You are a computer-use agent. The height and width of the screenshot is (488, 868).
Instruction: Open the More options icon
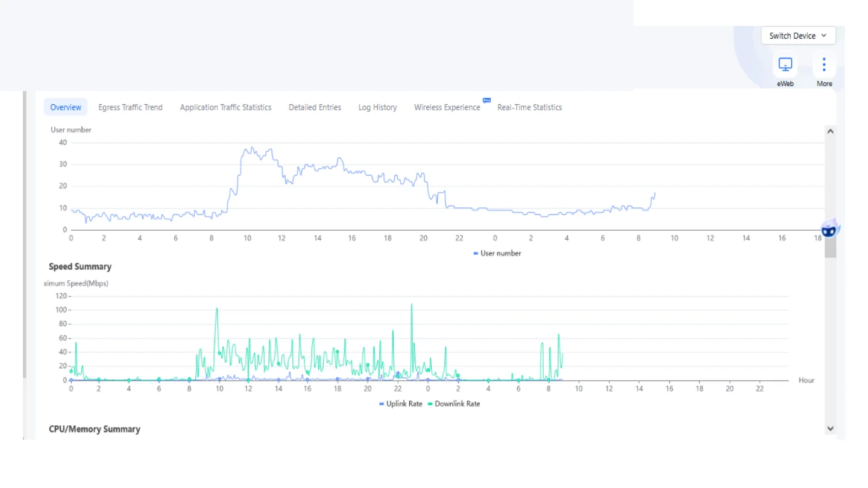pyautogui.click(x=824, y=64)
